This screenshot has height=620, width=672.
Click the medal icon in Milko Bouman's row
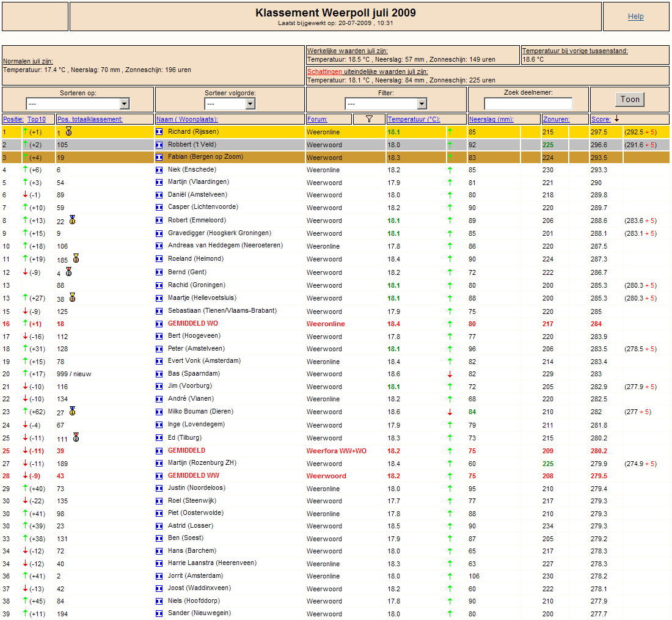click(x=73, y=411)
